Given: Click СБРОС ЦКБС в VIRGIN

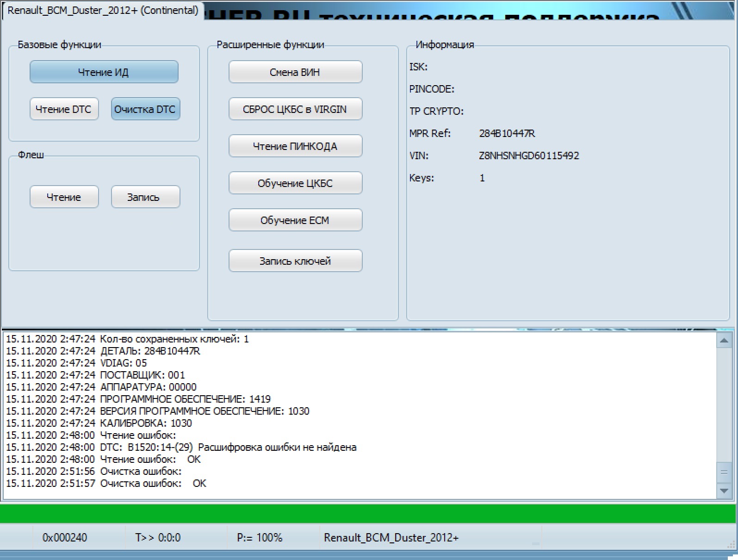Looking at the screenshot, I should (295, 109).
